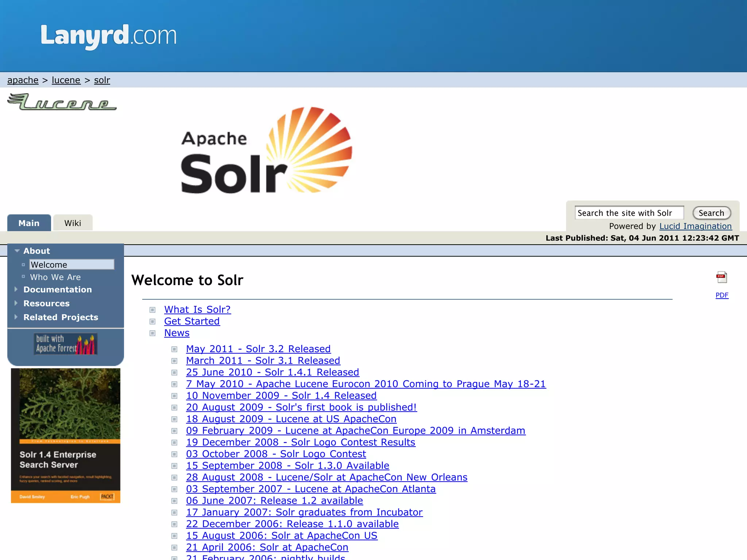The image size is (747, 560).
Task: Open Solr's first book is published news
Action: (301, 407)
